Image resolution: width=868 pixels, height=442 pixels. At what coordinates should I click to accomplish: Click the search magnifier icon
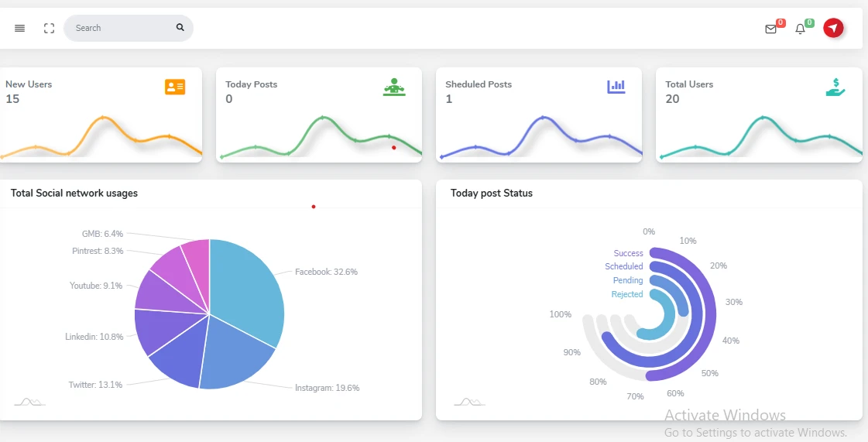tap(180, 27)
